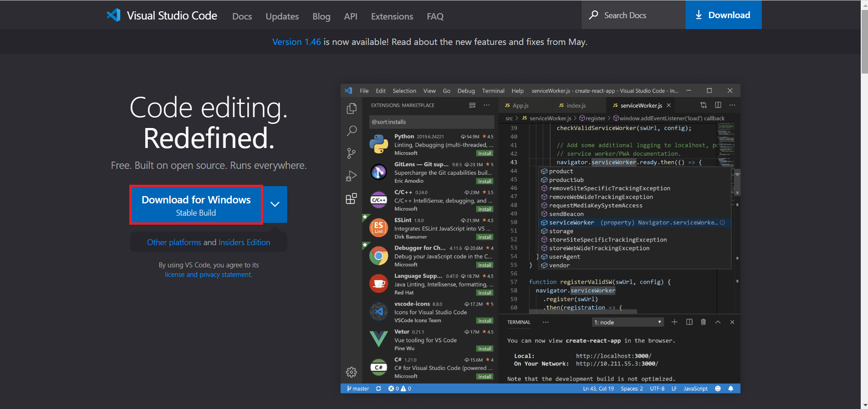Click the Vetur extension icon
This screenshot has width=868, height=409.
[x=379, y=340]
